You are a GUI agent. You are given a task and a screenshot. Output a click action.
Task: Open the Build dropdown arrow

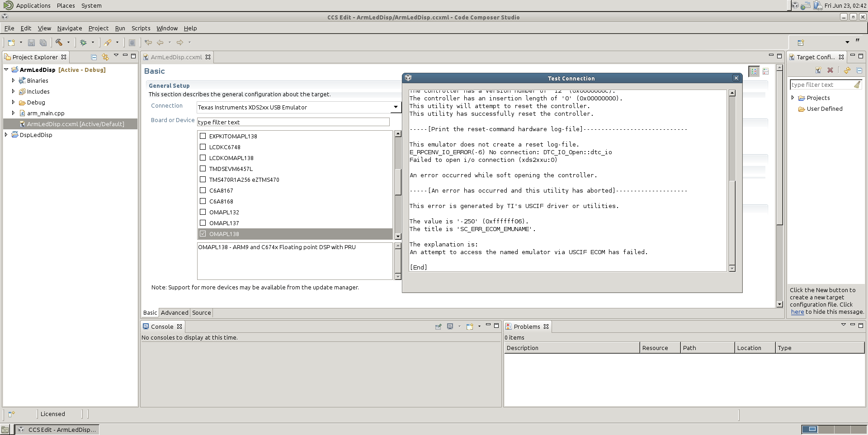pyautogui.click(x=69, y=43)
